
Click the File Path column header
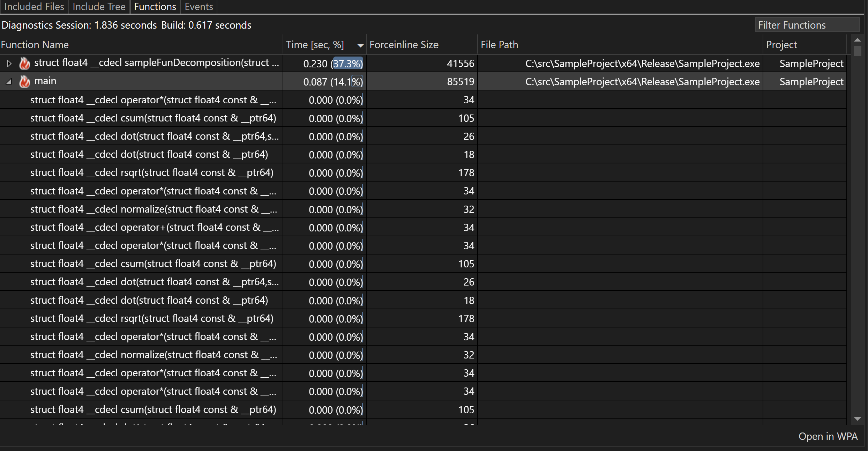(499, 45)
